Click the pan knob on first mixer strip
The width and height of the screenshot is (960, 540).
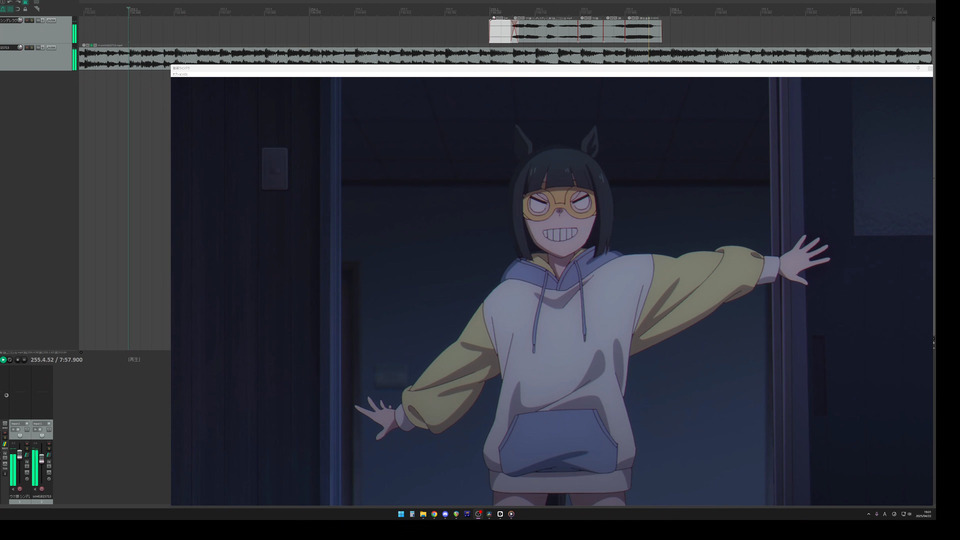20,435
